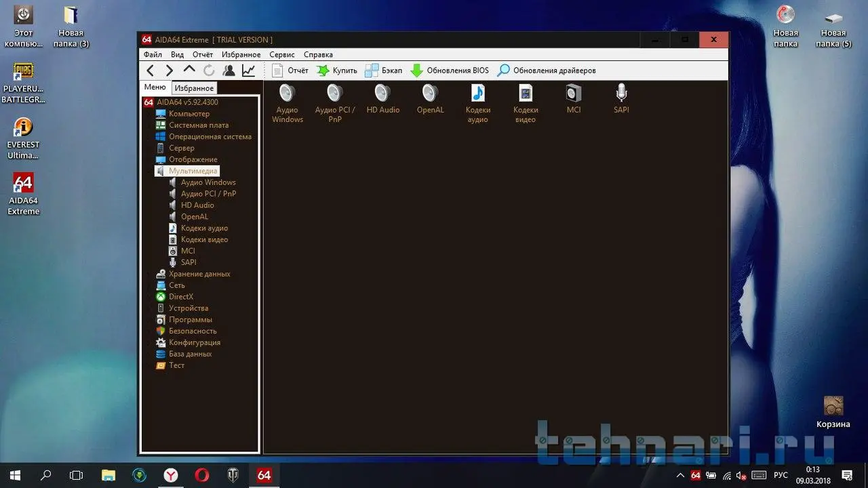Go back with the left arrow toolbar icon
The height and width of the screenshot is (488, 868).
click(151, 70)
